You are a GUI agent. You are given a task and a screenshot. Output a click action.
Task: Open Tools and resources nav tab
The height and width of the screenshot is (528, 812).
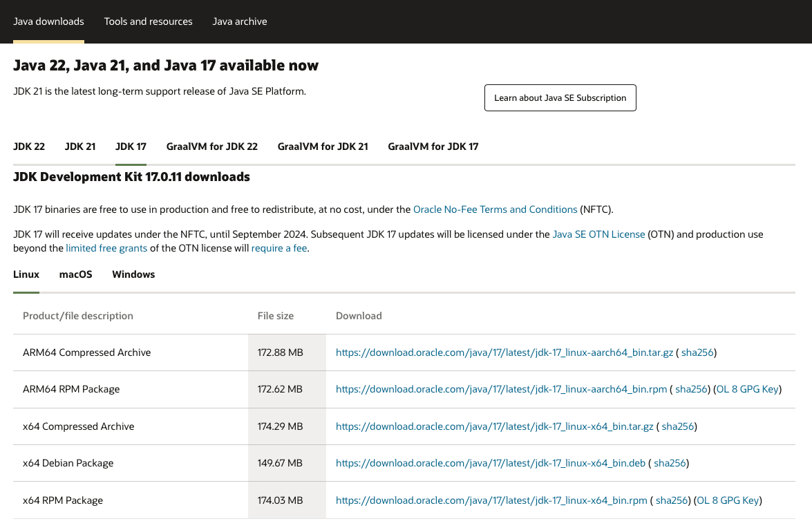(x=148, y=21)
